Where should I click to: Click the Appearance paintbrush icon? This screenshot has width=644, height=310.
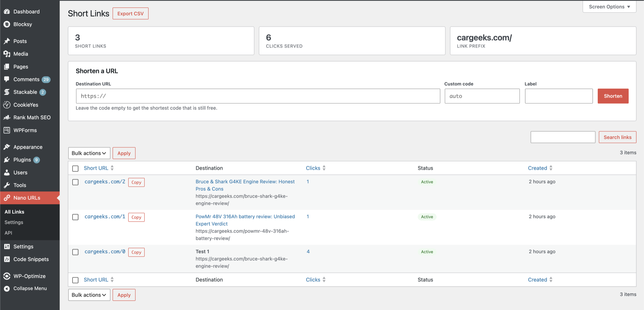[7, 147]
